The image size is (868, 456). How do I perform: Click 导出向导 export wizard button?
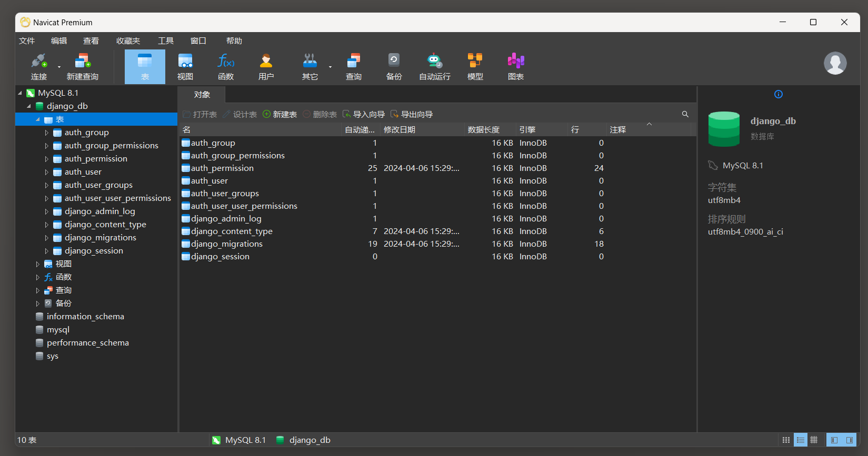[412, 114]
